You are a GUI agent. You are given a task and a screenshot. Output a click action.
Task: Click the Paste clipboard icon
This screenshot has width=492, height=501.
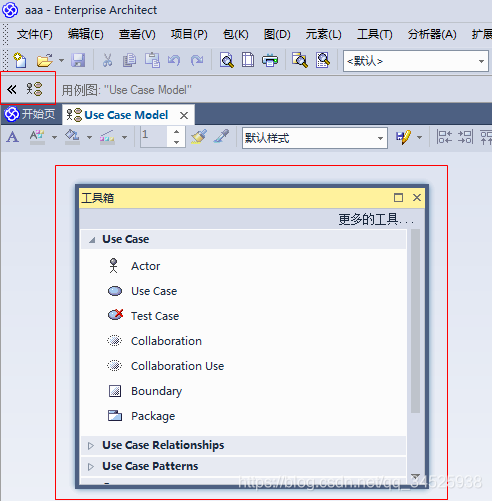pos(152,61)
